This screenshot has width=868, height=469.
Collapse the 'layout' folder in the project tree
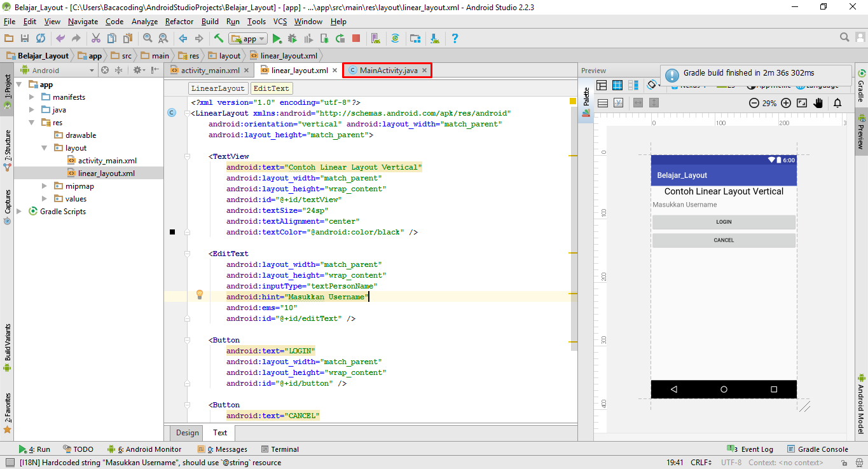coord(43,147)
